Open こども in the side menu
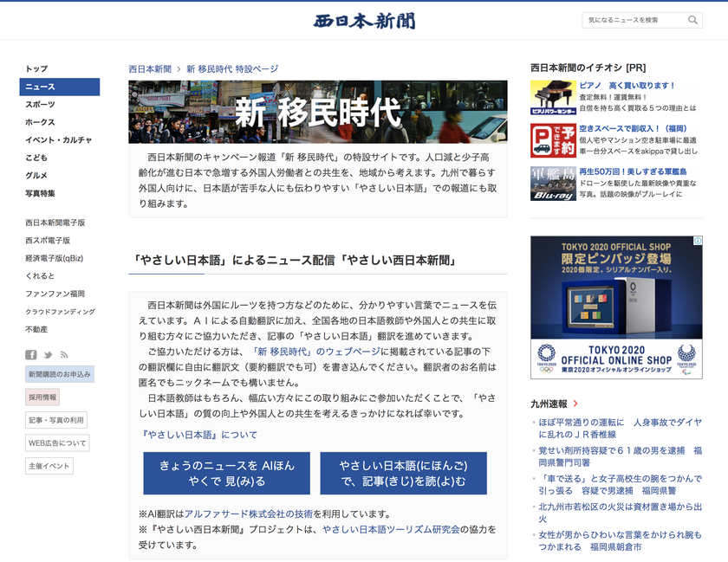Screen dimensions: 728x562 coord(36,158)
